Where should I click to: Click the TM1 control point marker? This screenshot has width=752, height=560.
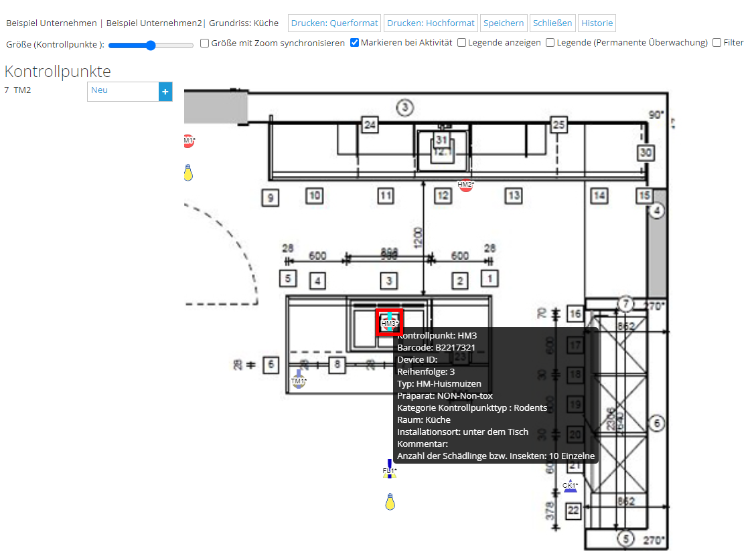(298, 379)
